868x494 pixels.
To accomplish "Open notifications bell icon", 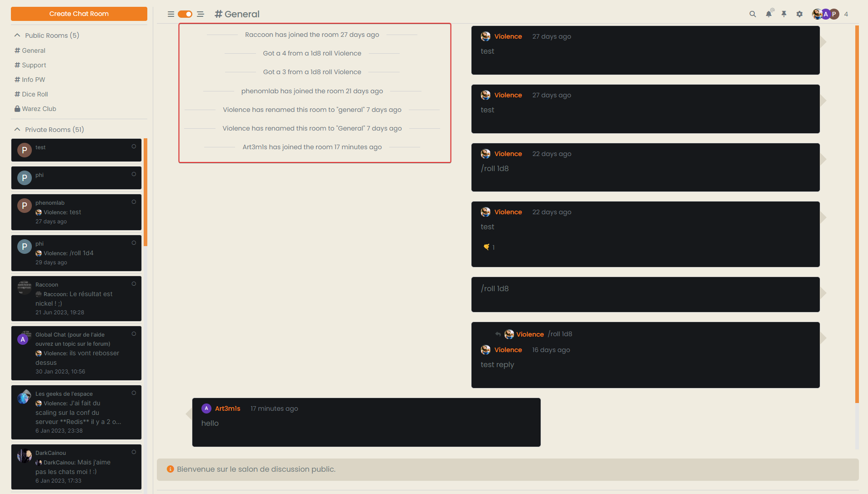I will pos(768,14).
